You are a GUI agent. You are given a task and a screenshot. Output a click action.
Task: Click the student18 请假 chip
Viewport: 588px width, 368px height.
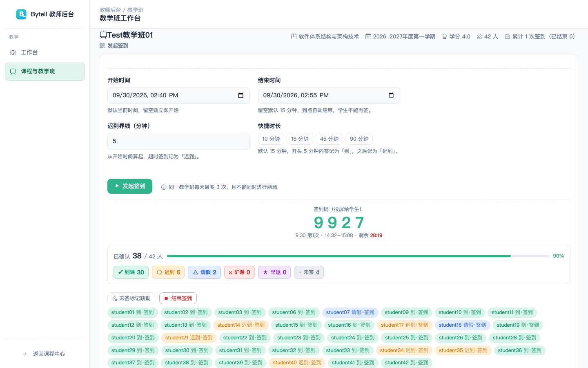pyautogui.click(x=463, y=325)
